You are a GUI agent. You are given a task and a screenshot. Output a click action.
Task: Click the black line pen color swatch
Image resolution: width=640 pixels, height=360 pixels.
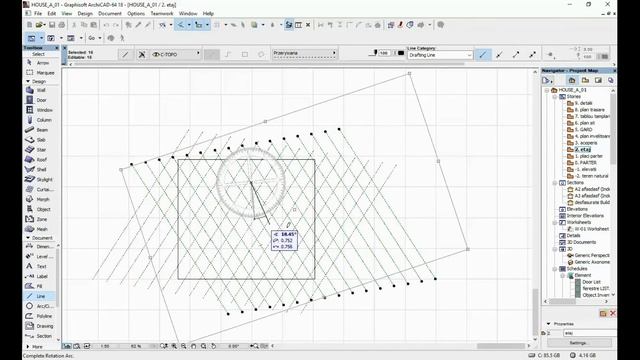pyautogui.click(x=401, y=53)
